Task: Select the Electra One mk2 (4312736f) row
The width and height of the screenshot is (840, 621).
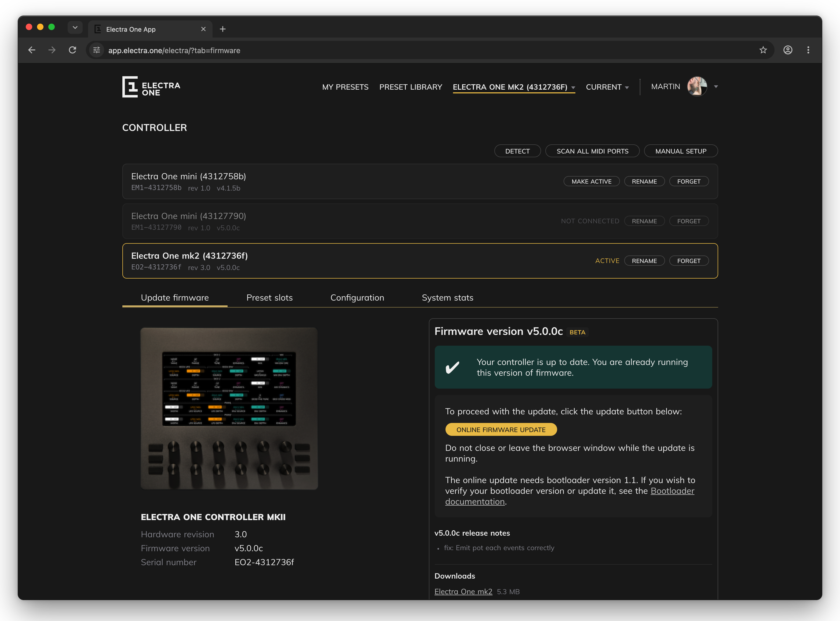Action: coord(420,261)
